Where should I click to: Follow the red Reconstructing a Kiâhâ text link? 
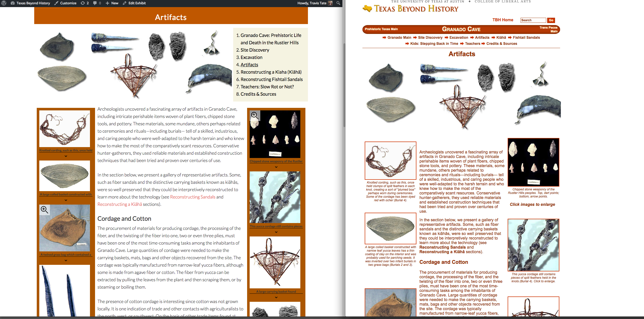(x=120, y=204)
